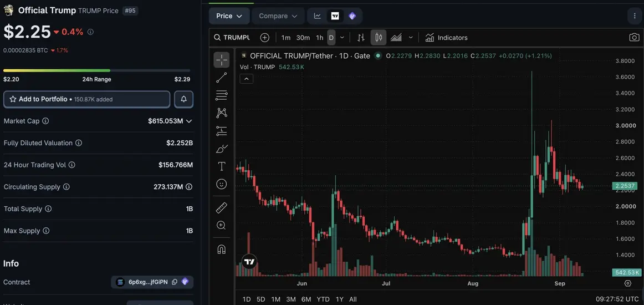Click Add to Portfolio button
Image resolution: width=644 pixels, height=305 pixels.
(86, 99)
